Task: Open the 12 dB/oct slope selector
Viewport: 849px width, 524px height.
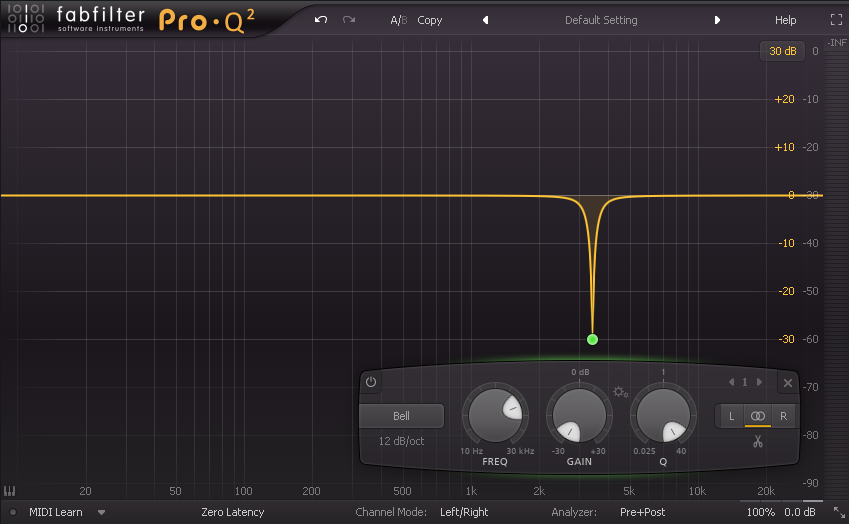Action: (401, 441)
